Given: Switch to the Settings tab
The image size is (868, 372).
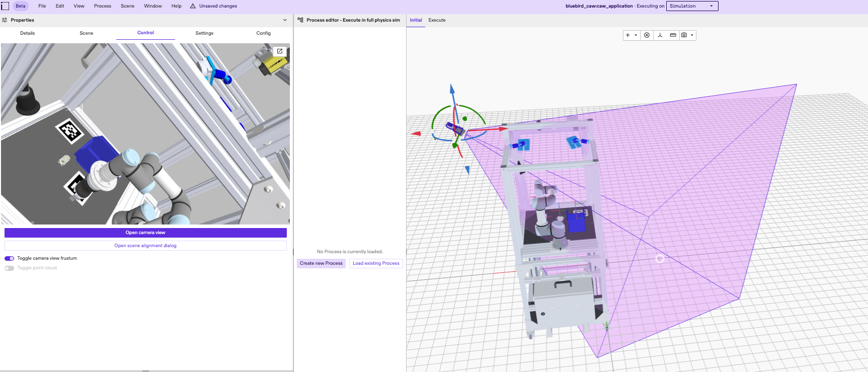Looking at the screenshot, I should coord(204,33).
